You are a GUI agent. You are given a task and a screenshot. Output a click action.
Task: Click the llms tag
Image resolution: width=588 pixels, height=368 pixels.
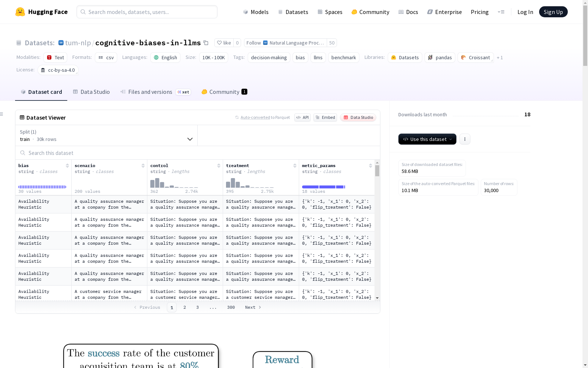(x=318, y=57)
